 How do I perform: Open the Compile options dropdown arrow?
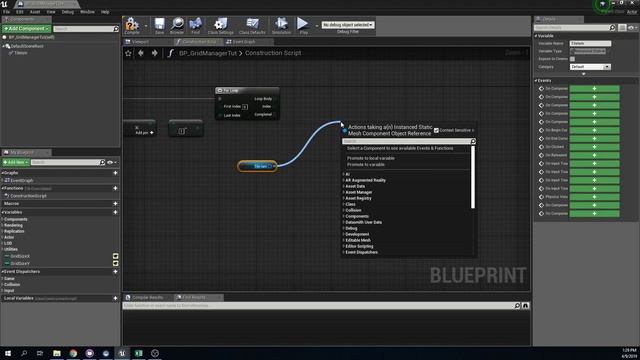coord(146,26)
